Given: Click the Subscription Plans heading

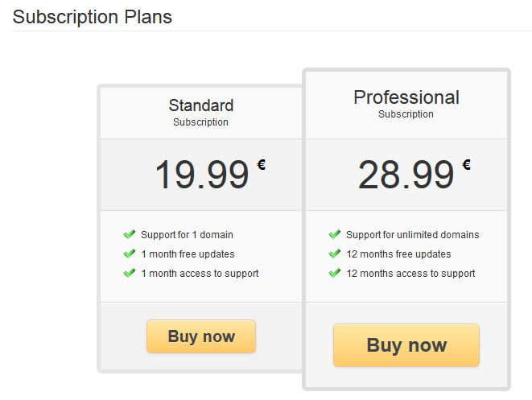Looking at the screenshot, I should (93, 16).
